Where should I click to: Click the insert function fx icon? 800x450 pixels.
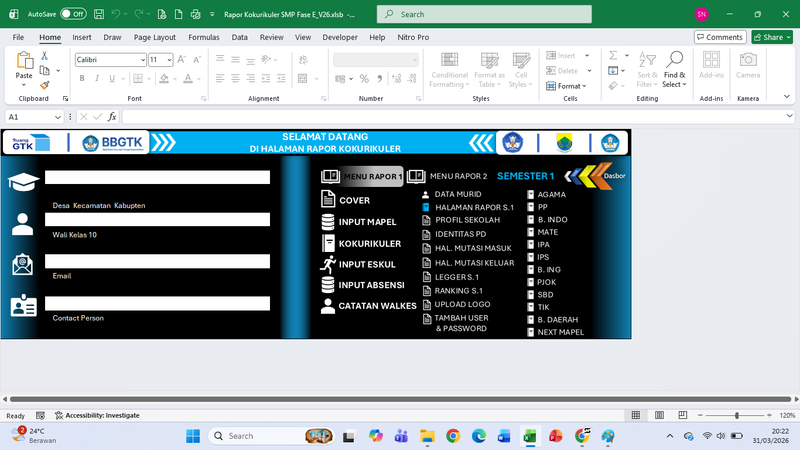point(112,117)
